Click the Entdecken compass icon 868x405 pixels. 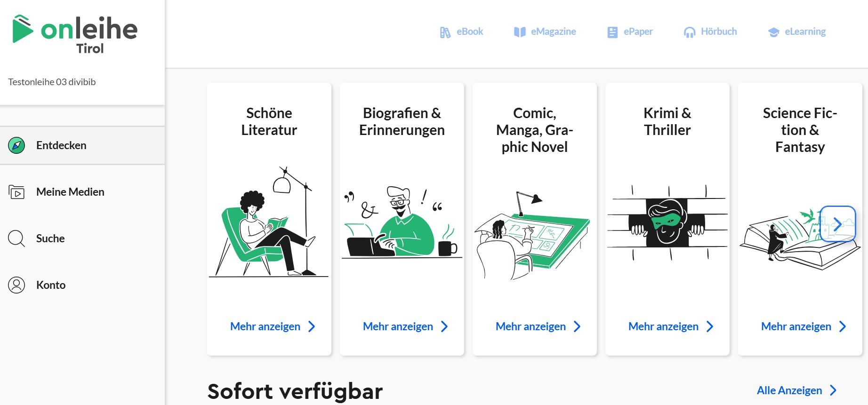pos(16,145)
